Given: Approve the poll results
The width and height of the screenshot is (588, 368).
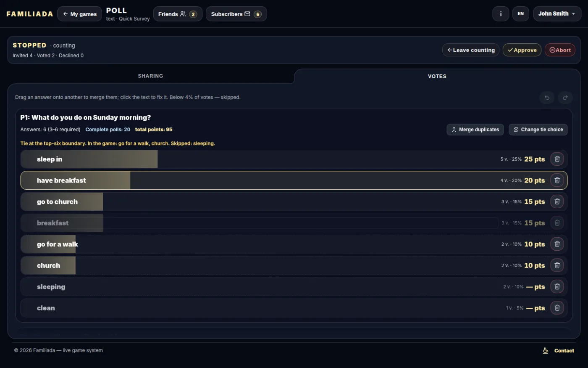Looking at the screenshot, I should point(522,50).
